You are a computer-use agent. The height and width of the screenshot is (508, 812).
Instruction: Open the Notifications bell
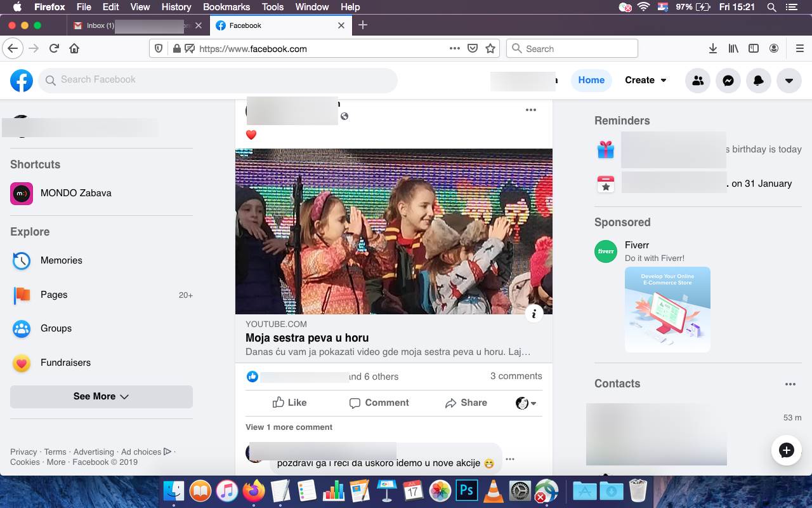(x=759, y=80)
